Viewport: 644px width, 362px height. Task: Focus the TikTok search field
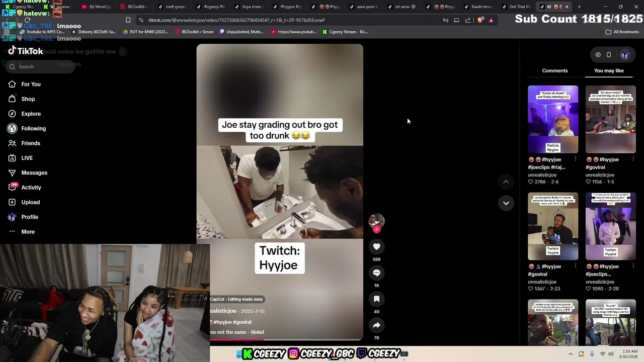(x=40, y=66)
